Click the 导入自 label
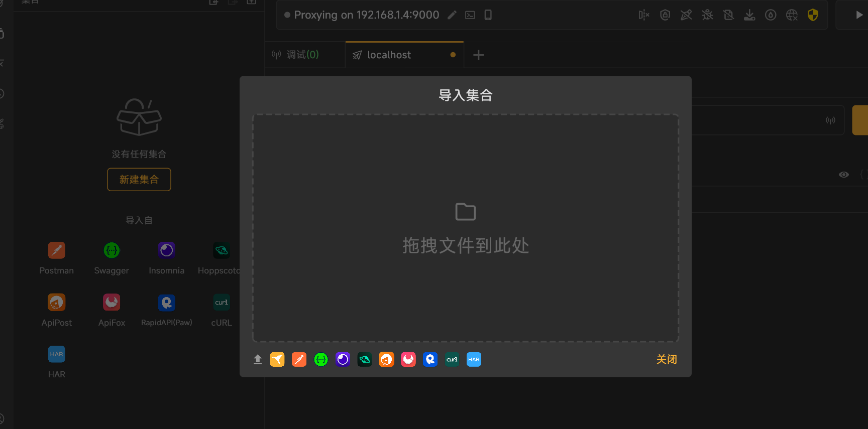 [x=139, y=220]
